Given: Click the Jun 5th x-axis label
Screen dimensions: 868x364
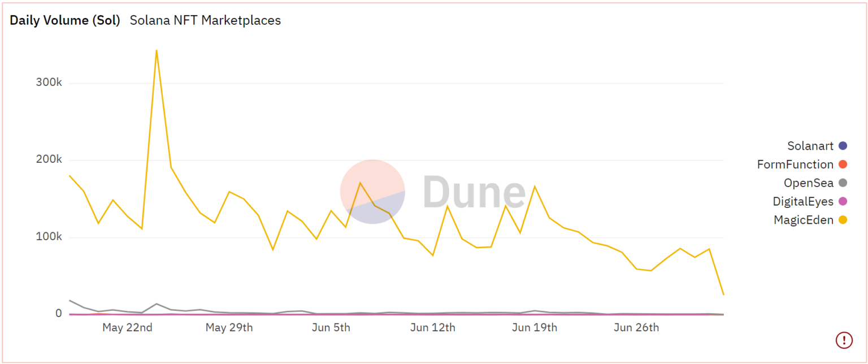Looking at the screenshot, I should pyautogui.click(x=331, y=327).
